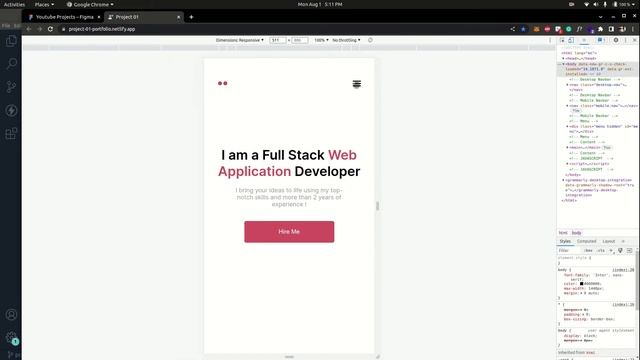Viewport: 640px width, 360px height.
Task: Toggle the .cls class editor button
Action: (601, 251)
